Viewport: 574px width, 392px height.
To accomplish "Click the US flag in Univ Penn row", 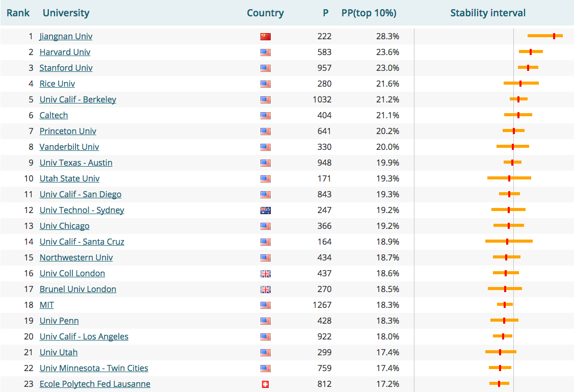I will coord(266,321).
